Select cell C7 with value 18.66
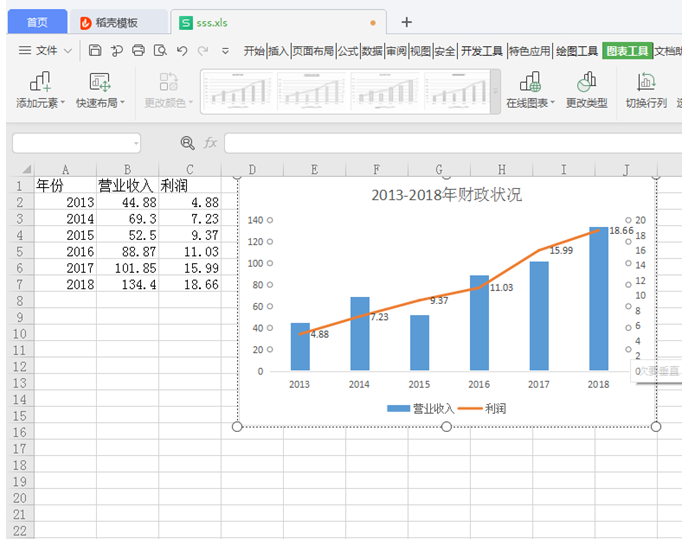 190,285
